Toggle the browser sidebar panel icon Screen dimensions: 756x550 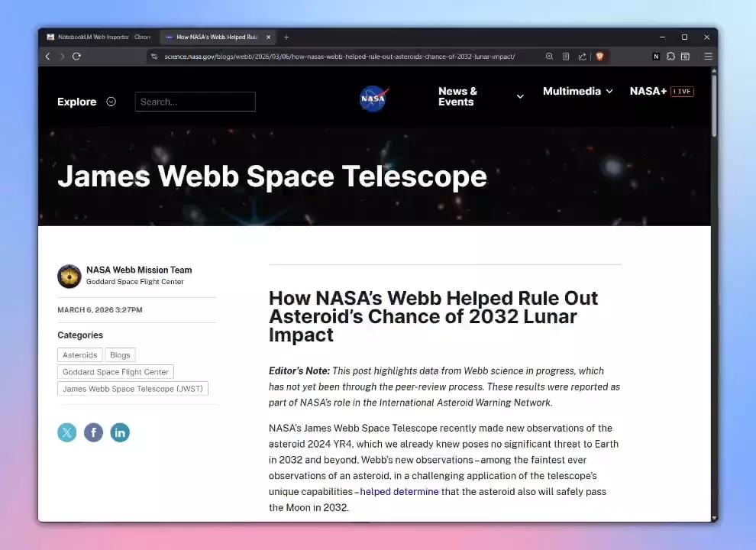(x=685, y=57)
